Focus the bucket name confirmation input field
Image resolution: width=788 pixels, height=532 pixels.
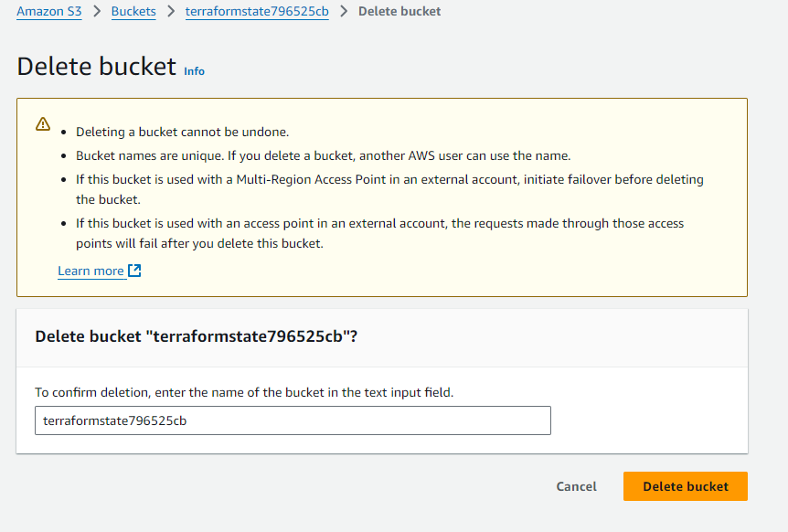pyautogui.click(x=293, y=420)
